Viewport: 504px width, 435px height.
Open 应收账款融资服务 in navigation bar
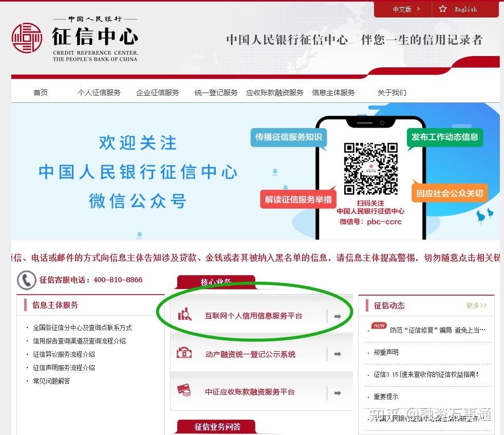[274, 93]
